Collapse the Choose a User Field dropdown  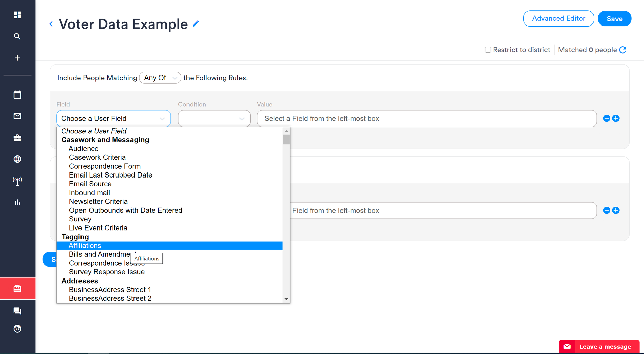(113, 119)
